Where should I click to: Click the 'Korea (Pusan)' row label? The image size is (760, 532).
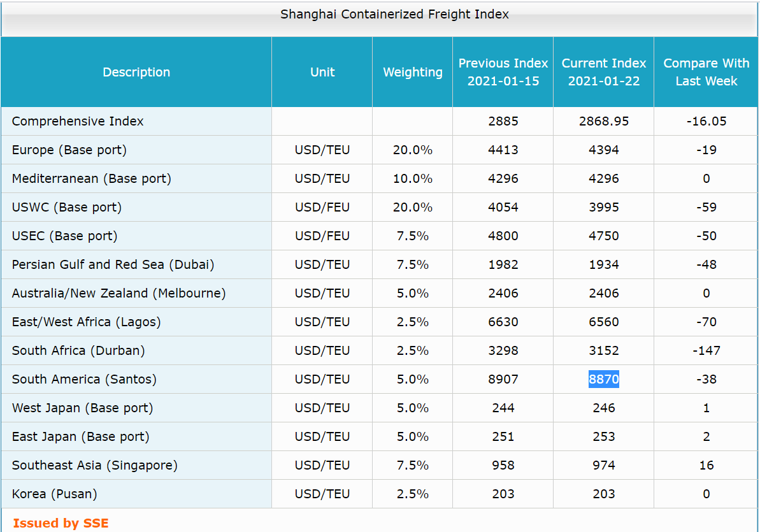coord(54,494)
